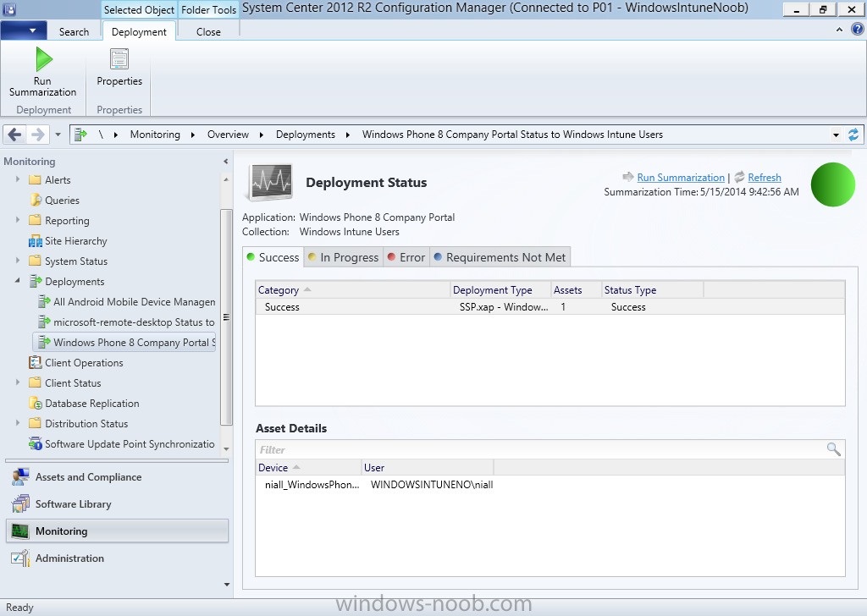Open the Requirements Not Met tab
This screenshot has width=867, height=616.
(x=500, y=257)
